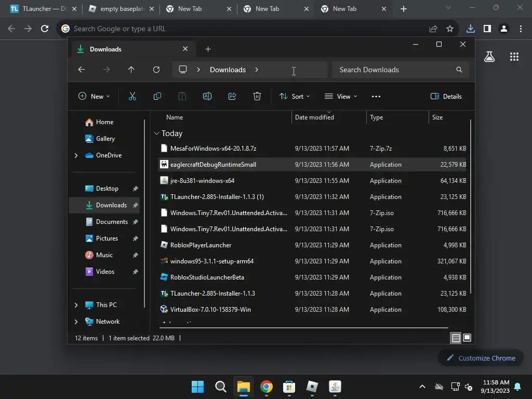532x399 pixels.
Task: Open Chrome three-dot menu
Action: point(521,29)
